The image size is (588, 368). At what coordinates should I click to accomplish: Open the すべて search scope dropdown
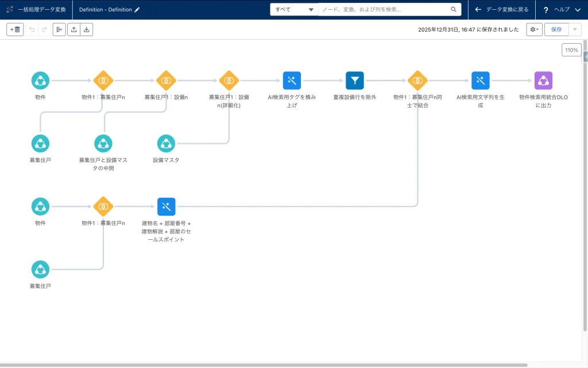[x=294, y=10]
